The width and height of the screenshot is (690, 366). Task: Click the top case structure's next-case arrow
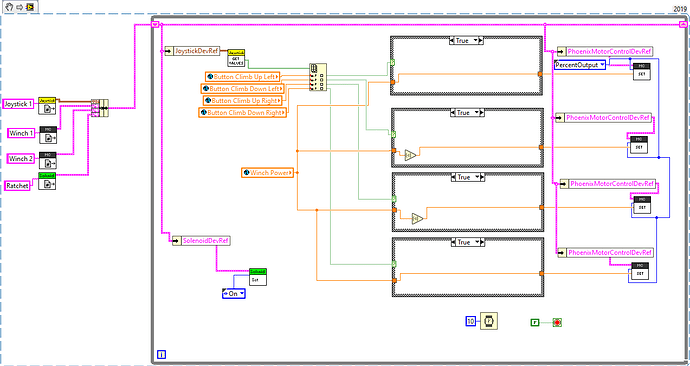(x=481, y=40)
